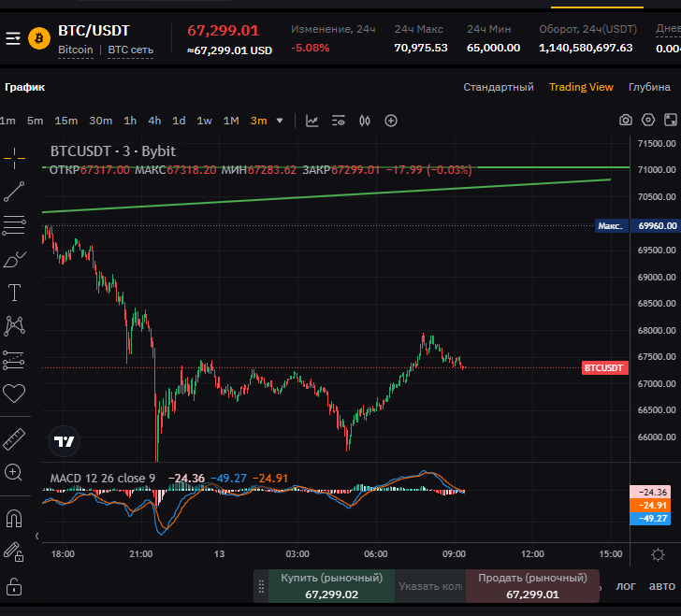Select the text annotation tool
The image size is (681, 616).
(14, 293)
